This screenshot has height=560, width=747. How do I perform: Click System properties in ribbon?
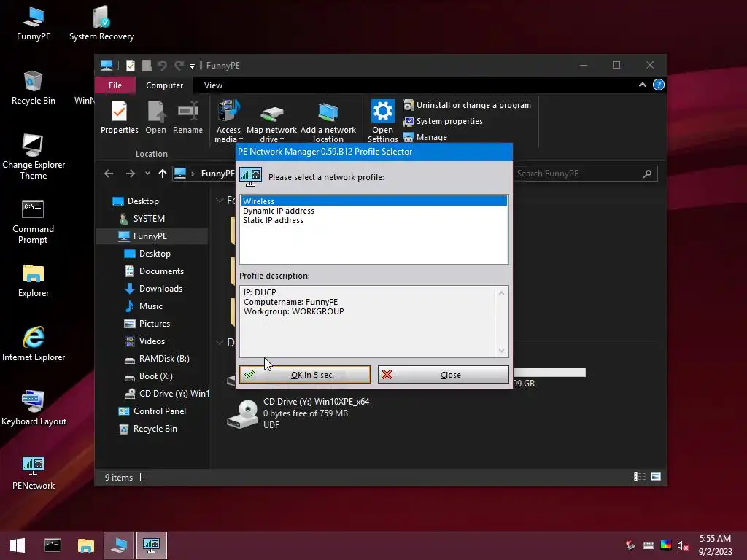443,121
